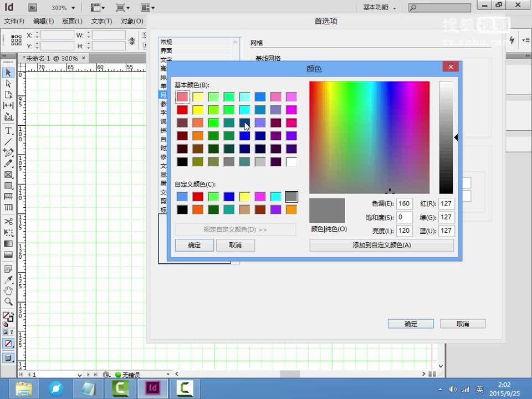Click 添加到自定义颜色 button
Screen dimensions: 532x399
(x=382, y=245)
